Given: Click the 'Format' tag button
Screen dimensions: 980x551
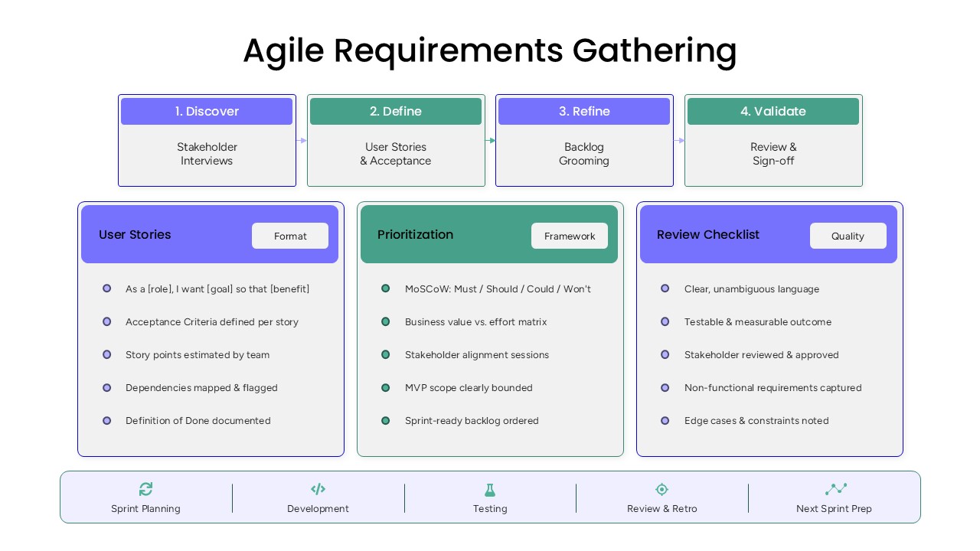Looking at the screenshot, I should click(x=290, y=236).
